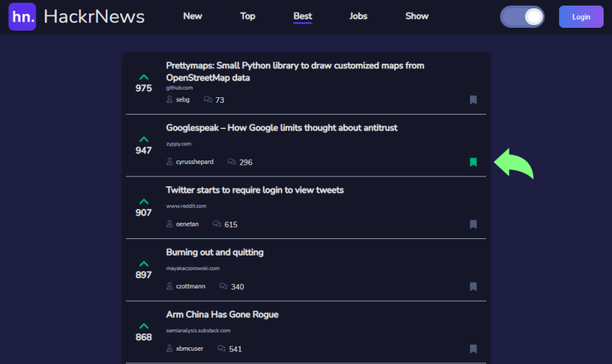Screen dimensions: 612x364
Task: Click the github.com source domain
Action: pos(179,88)
